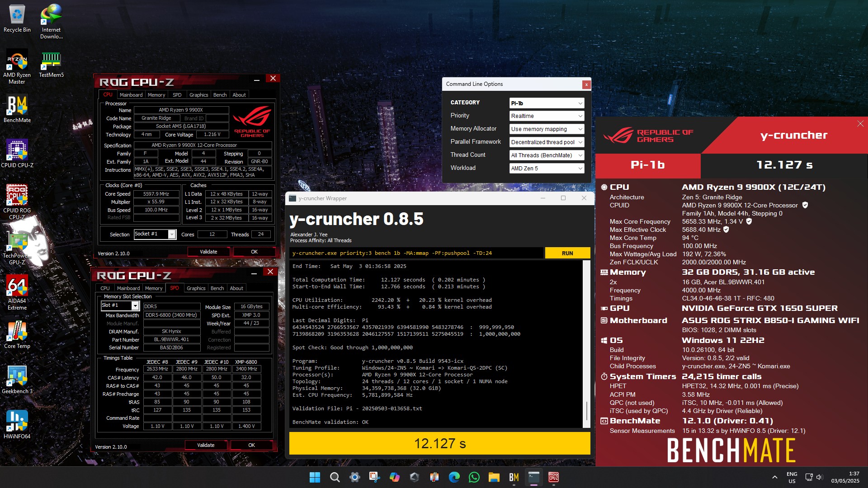Click ENG US language indicator
The width and height of the screenshot is (868, 488).
pos(792,477)
